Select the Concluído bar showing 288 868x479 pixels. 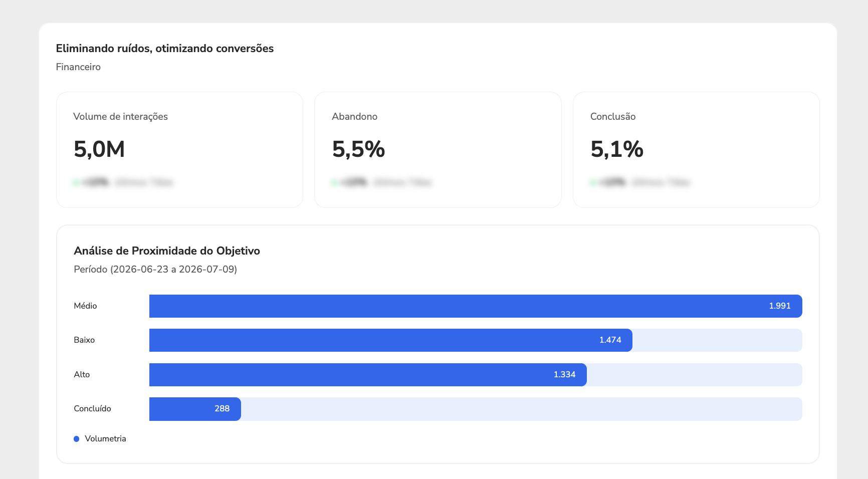tap(195, 409)
